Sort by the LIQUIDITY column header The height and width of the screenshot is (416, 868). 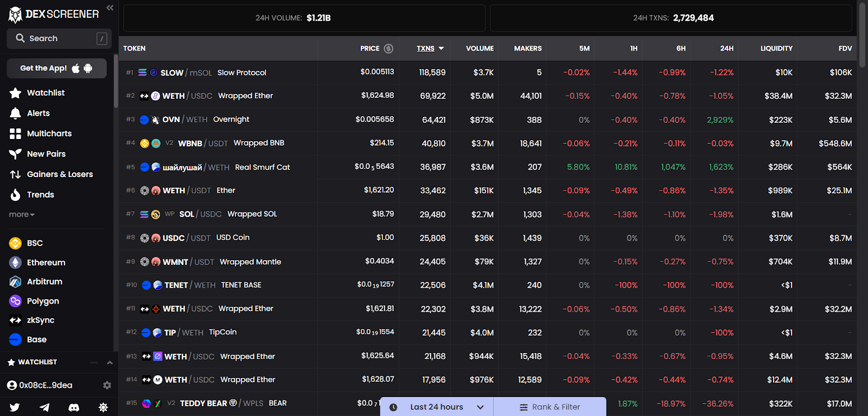[x=776, y=49]
